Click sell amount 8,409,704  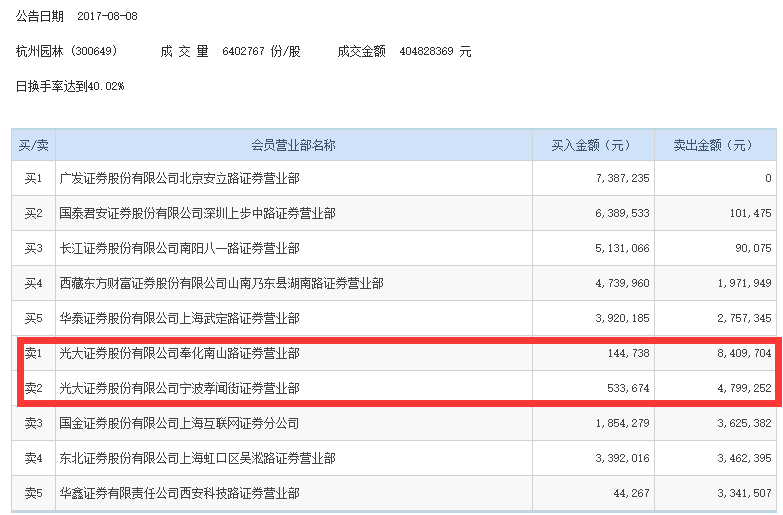pos(745,353)
